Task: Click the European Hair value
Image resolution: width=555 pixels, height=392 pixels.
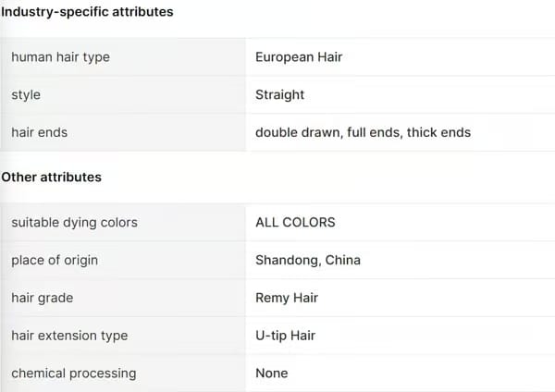Action: click(299, 57)
